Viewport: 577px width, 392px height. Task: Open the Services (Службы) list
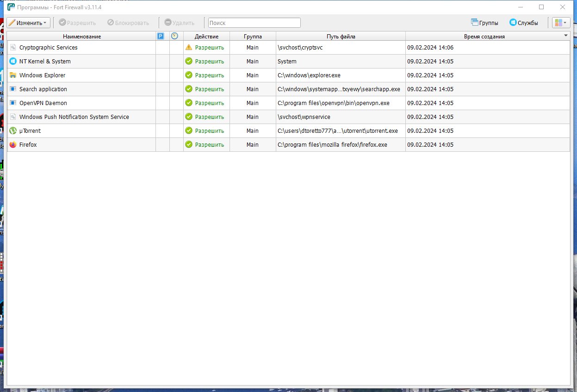click(523, 23)
